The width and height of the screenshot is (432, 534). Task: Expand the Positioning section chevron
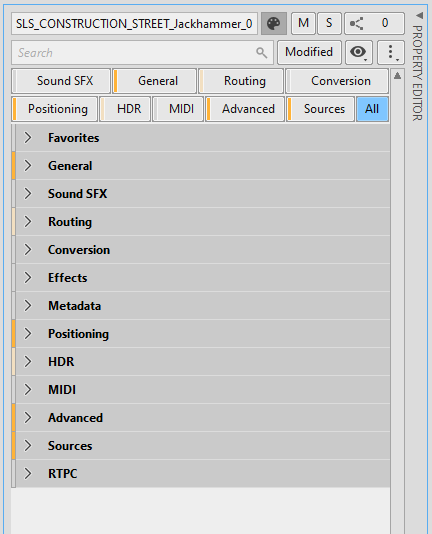[28, 334]
